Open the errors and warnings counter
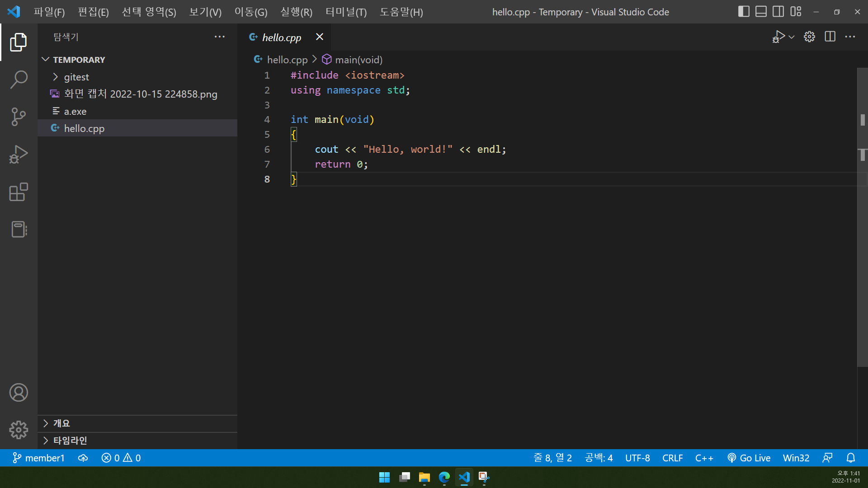This screenshot has height=488, width=868. click(121, 458)
